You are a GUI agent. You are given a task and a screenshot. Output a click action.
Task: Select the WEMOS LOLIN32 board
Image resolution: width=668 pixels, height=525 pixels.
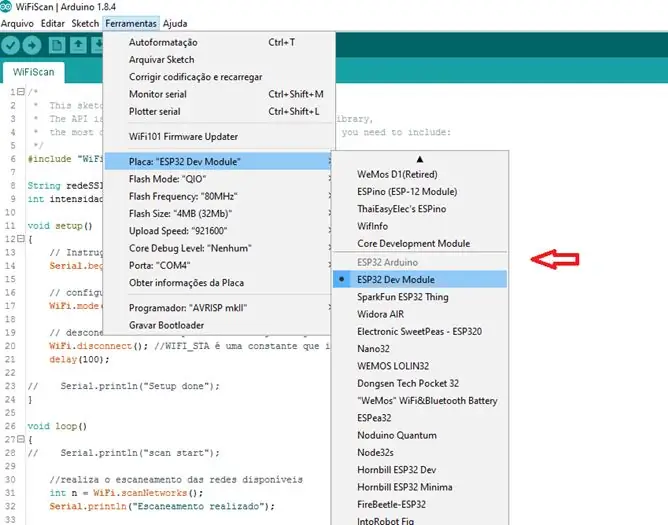tap(420, 366)
